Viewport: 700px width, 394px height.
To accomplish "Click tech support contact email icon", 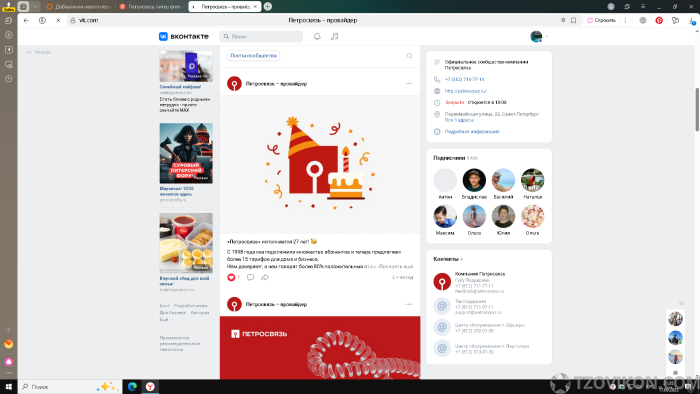I will click(442, 306).
